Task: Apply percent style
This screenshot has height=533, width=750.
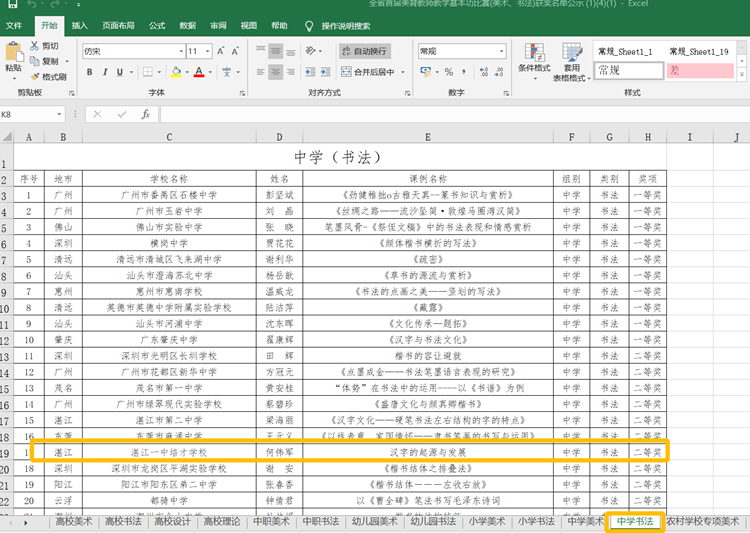Action: [x=449, y=72]
